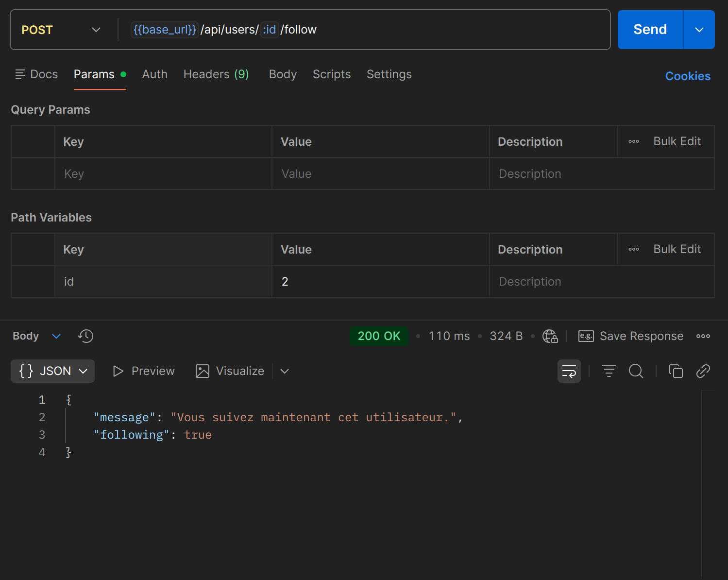The width and height of the screenshot is (728, 580).
Task: Copy response body to clipboard
Action: coord(676,371)
